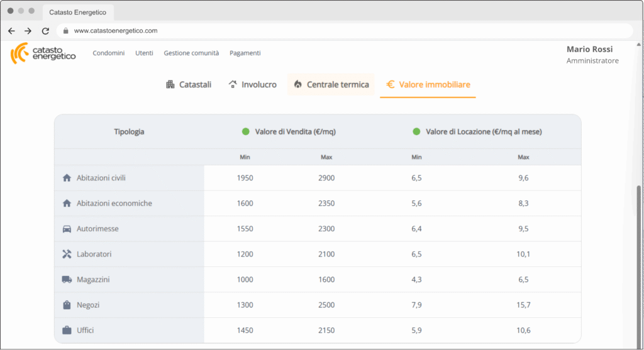Reload the page with the browser refresh icon
Image resolution: width=644 pixels, height=350 pixels.
coord(45,31)
